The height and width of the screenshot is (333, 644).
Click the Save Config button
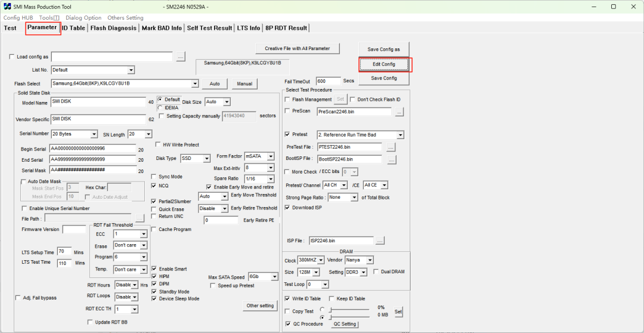click(383, 78)
